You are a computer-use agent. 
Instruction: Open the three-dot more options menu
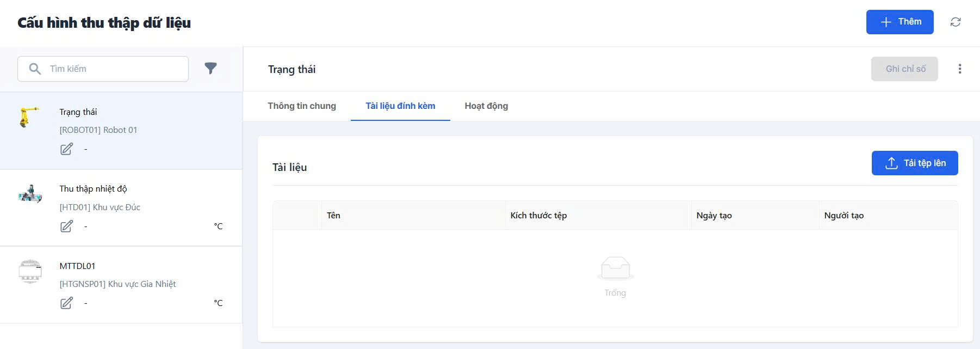(959, 69)
